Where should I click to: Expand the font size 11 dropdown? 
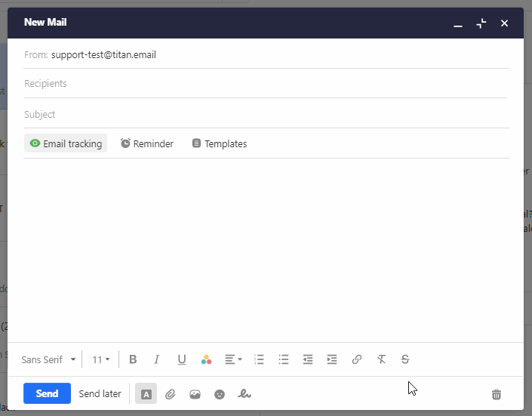coord(100,359)
